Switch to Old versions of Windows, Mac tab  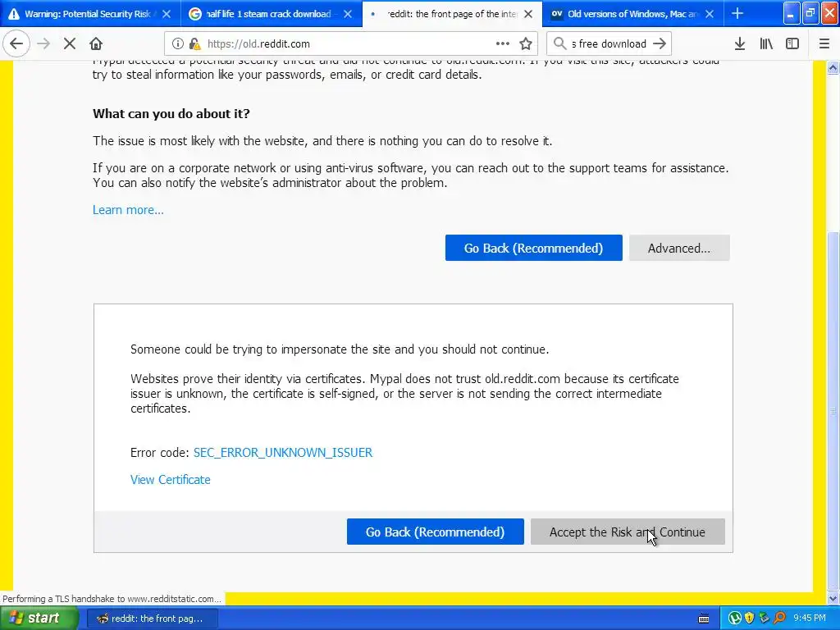coord(633,14)
